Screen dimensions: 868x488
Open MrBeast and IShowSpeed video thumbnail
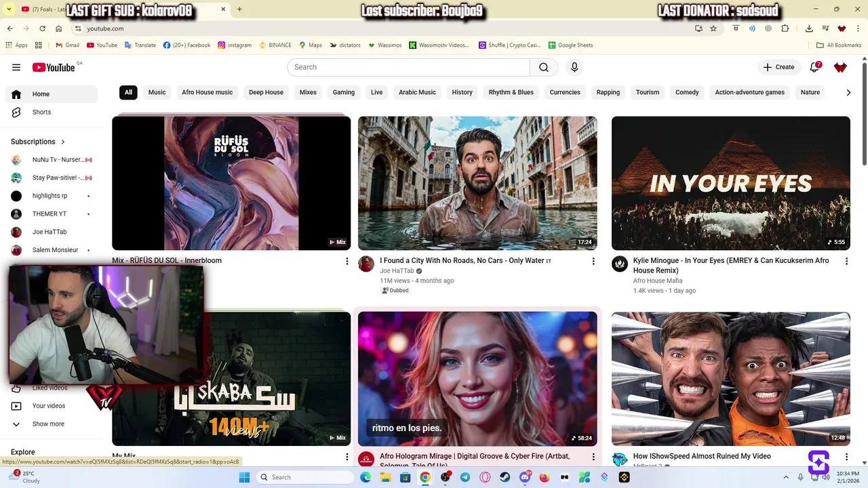pyautogui.click(x=731, y=379)
